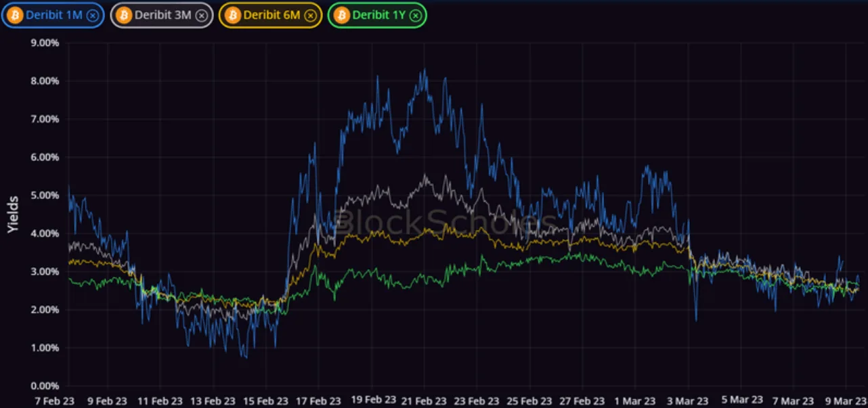Click the 4.00% y-axis label
This screenshot has width=868, height=408.
[x=45, y=233]
